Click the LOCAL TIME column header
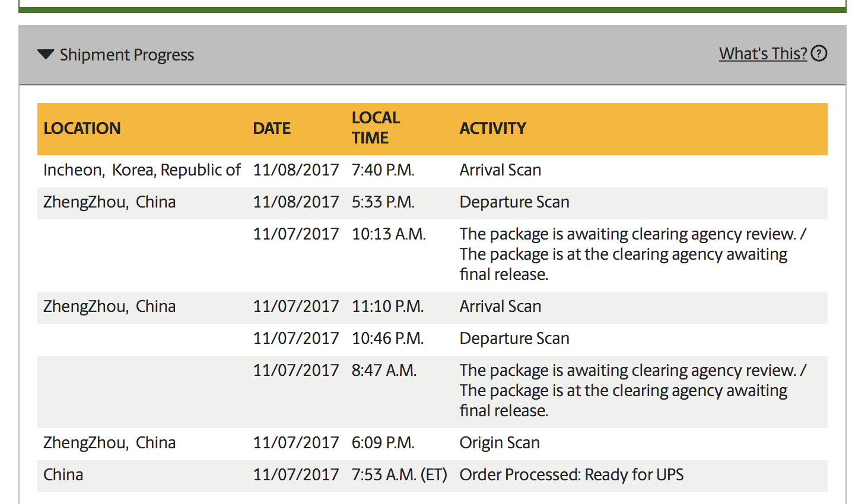Viewport: 852px width, 504px height. click(x=376, y=128)
